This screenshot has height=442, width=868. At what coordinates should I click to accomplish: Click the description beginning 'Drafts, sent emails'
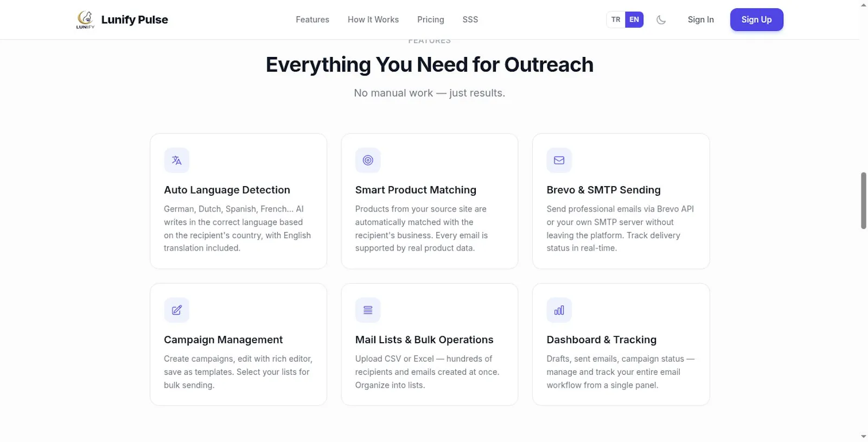point(621,372)
